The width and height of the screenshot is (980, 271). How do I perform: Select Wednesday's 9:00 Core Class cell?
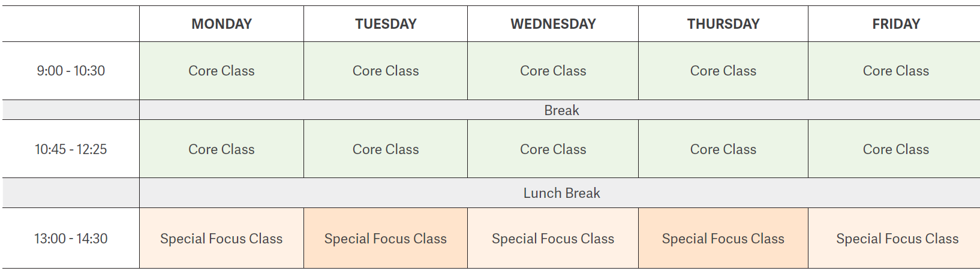(553, 71)
